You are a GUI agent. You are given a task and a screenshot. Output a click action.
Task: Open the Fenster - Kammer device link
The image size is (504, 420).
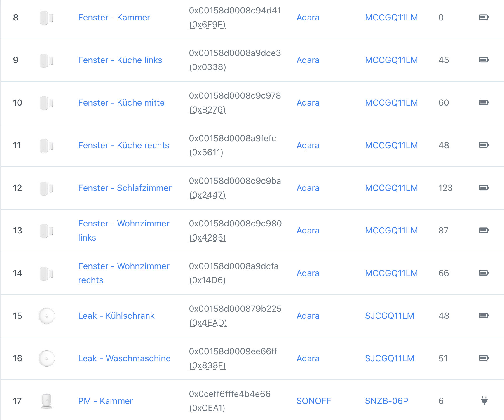(114, 18)
